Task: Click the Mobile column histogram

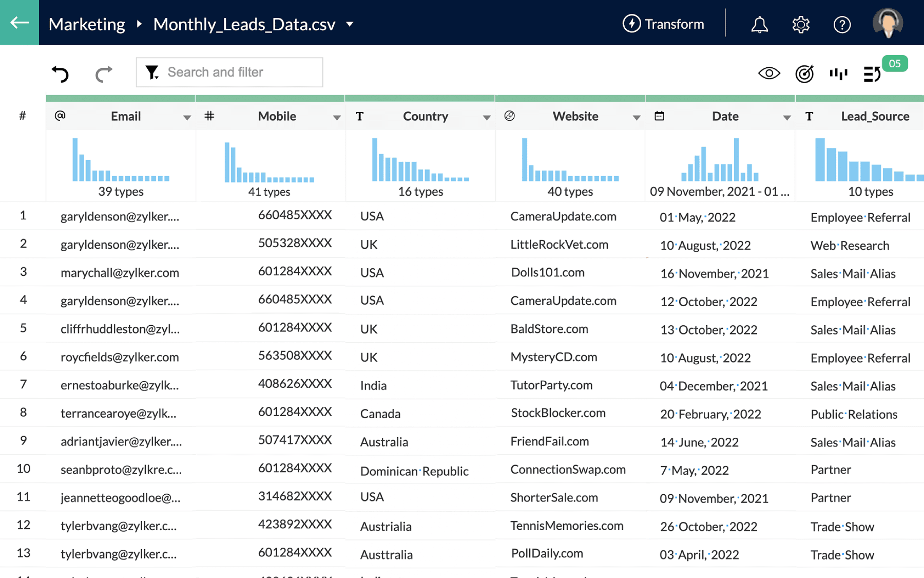Action: click(x=269, y=162)
